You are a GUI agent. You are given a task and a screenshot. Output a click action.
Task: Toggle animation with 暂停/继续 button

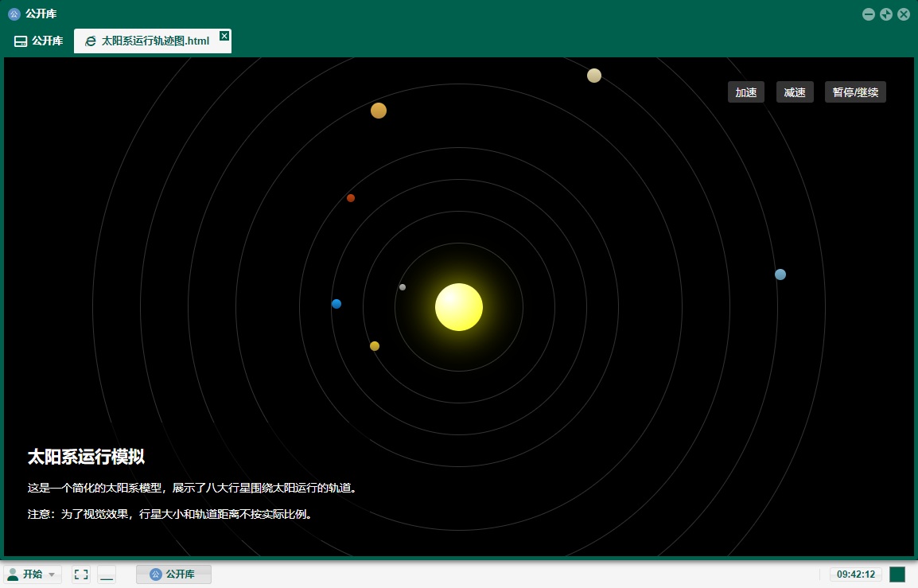pyautogui.click(x=855, y=92)
